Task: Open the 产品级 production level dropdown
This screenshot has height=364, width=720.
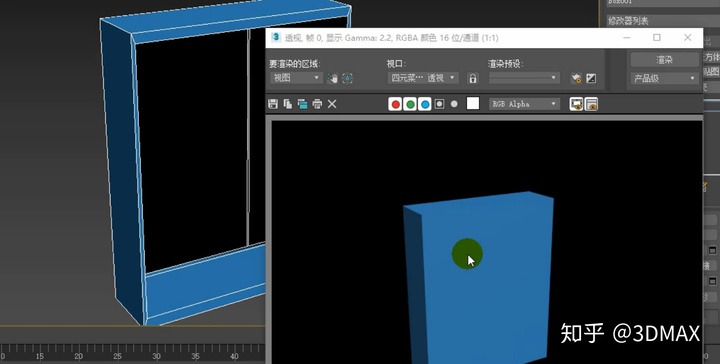Action: coord(664,78)
